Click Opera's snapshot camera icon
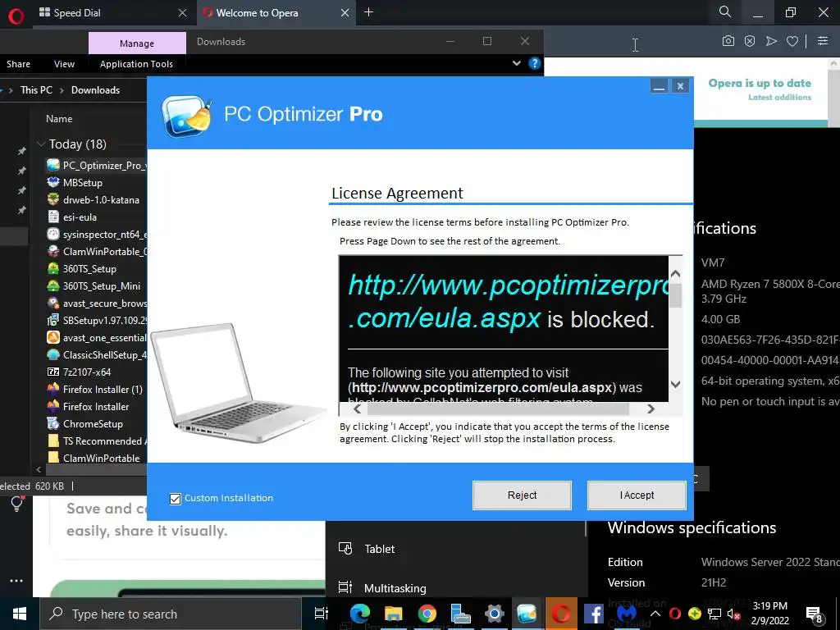The image size is (840, 630). pyautogui.click(x=728, y=41)
